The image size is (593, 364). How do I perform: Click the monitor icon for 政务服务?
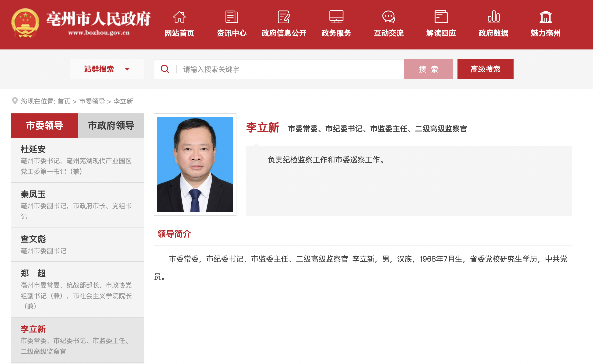(x=336, y=17)
